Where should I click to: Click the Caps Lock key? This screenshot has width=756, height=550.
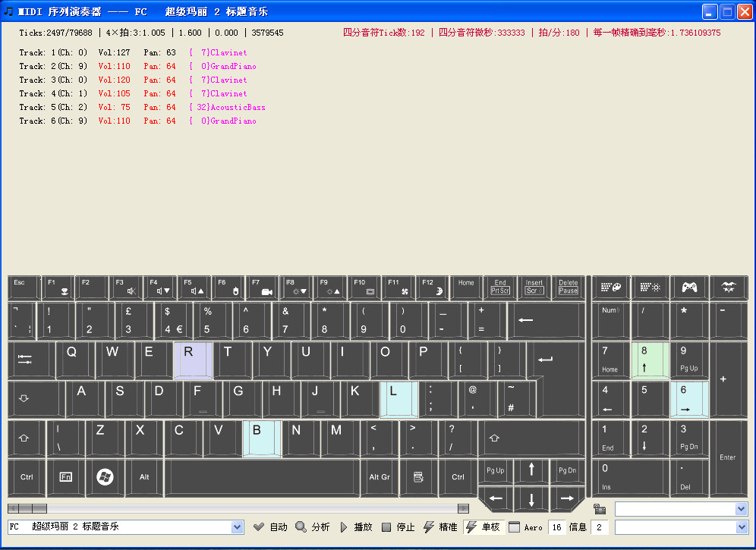tap(36, 398)
